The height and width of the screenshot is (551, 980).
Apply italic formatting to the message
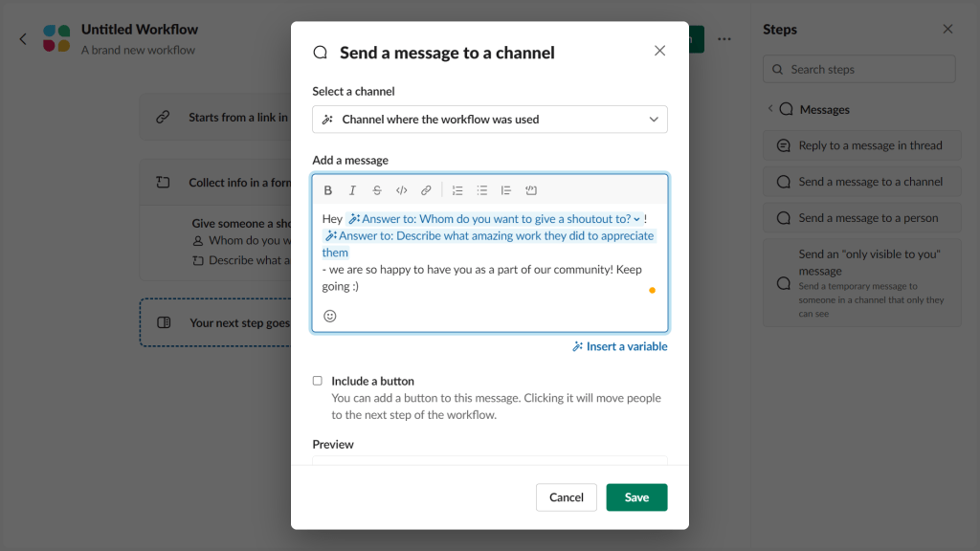pyautogui.click(x=352, y=190)
